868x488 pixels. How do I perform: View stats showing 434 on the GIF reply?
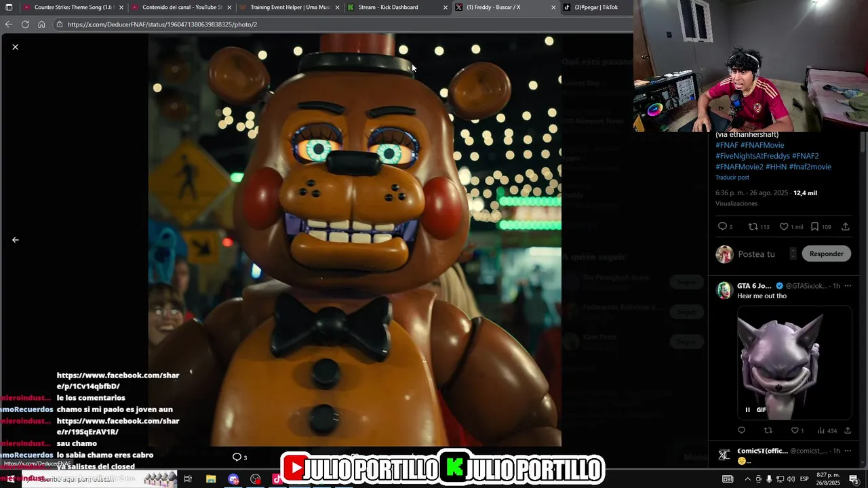tap(827, 430)
